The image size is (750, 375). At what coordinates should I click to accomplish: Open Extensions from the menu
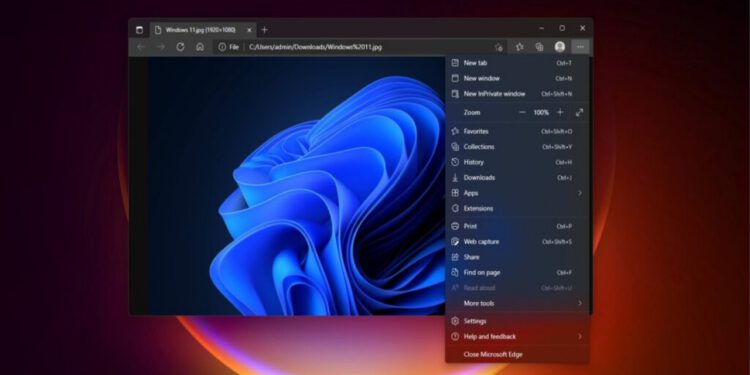(517, 208)
